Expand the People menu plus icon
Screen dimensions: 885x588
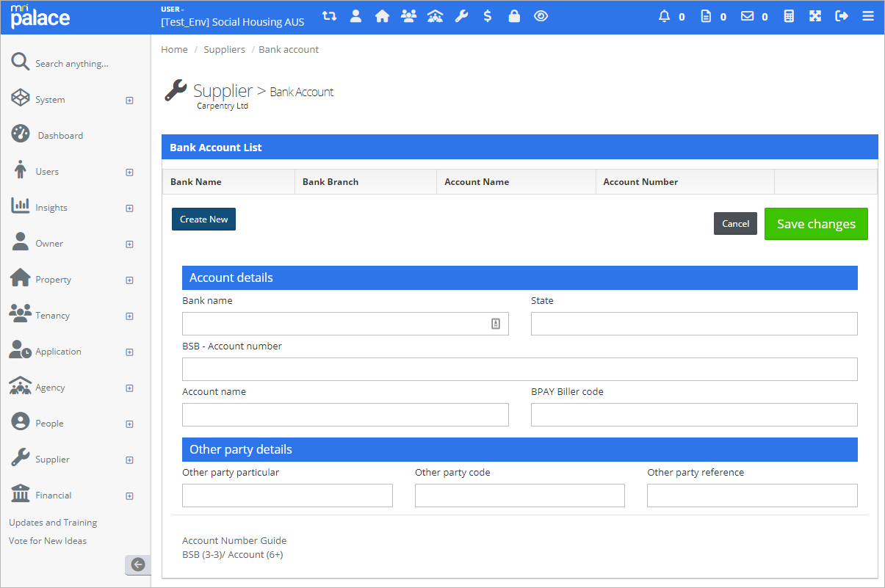[129, 424]
